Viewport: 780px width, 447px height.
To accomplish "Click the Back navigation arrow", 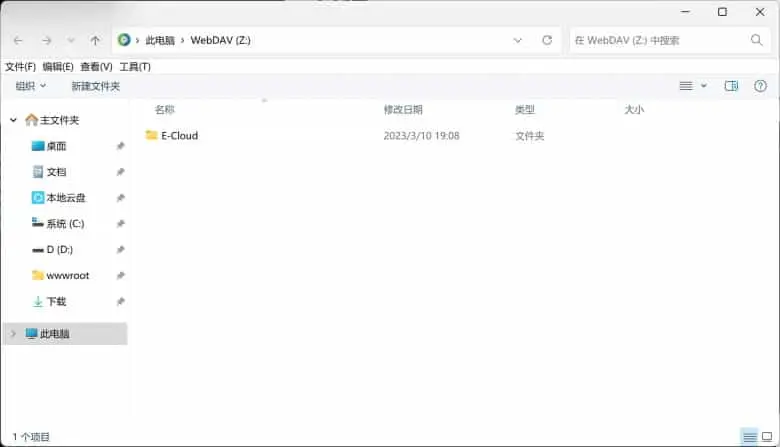I will pos(18,41).
